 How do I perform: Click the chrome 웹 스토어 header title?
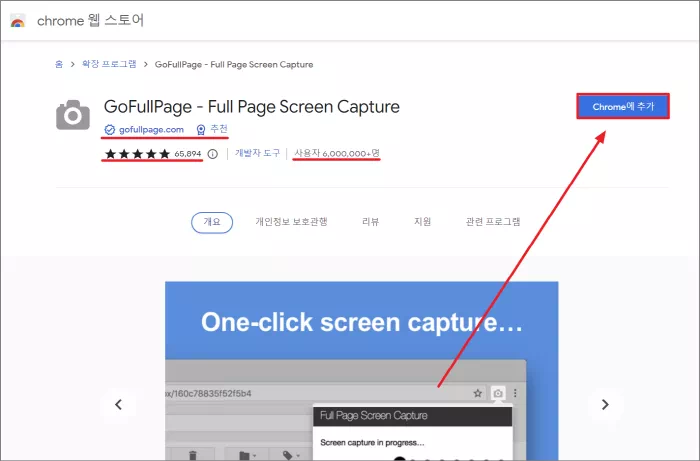(x=90, y=21)
